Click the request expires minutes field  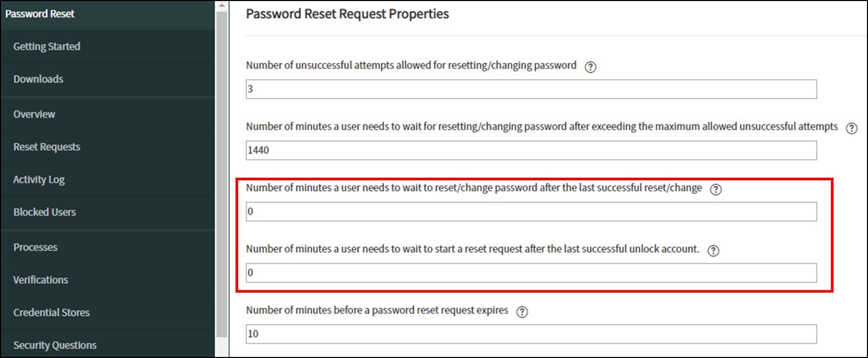531,334
